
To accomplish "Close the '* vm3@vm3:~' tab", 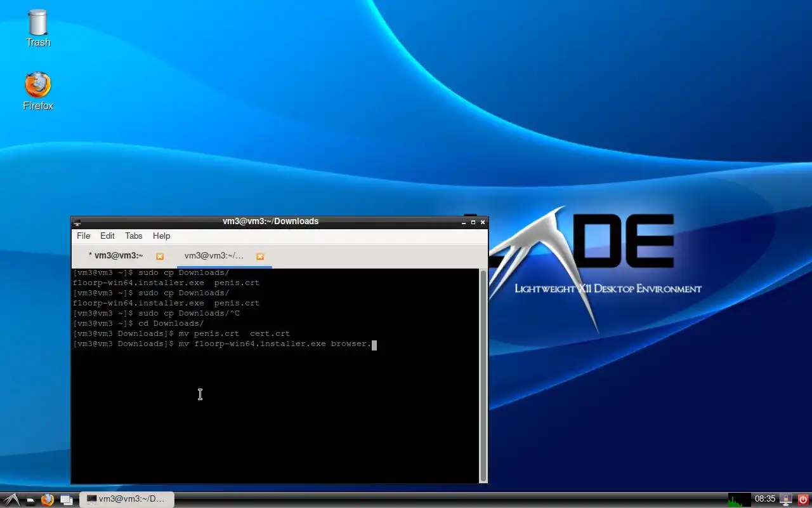I will 160,257.
